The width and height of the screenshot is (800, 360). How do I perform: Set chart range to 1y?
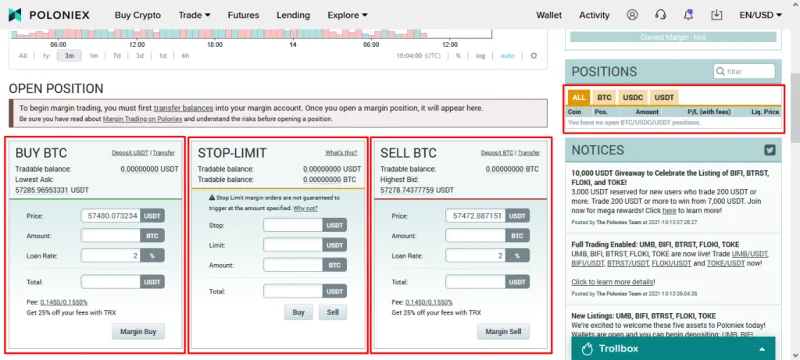[46, 56]
